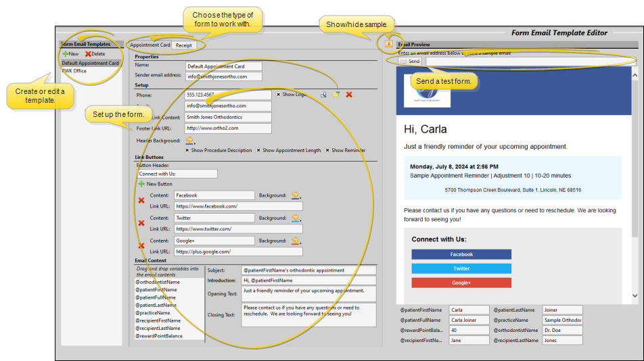Delete the selected form email template

(95, 53)
